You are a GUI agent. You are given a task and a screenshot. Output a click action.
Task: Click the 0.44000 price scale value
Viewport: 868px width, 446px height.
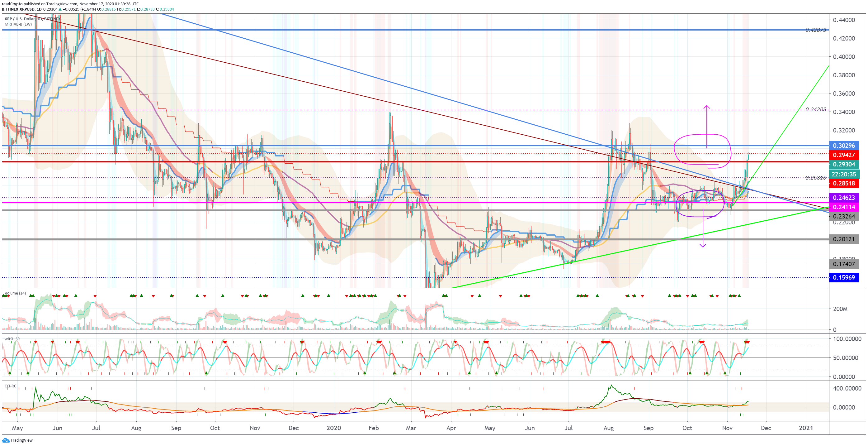tap(844, 20)
